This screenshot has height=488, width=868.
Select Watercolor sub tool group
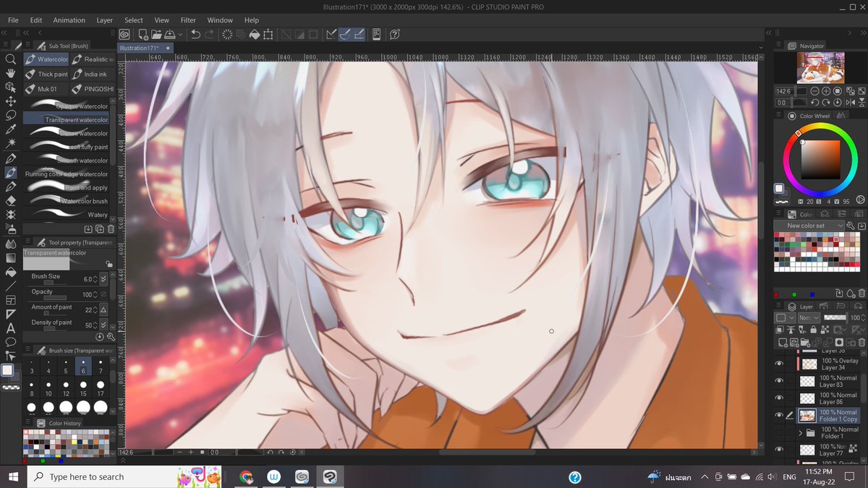click(x=46, y=59)
